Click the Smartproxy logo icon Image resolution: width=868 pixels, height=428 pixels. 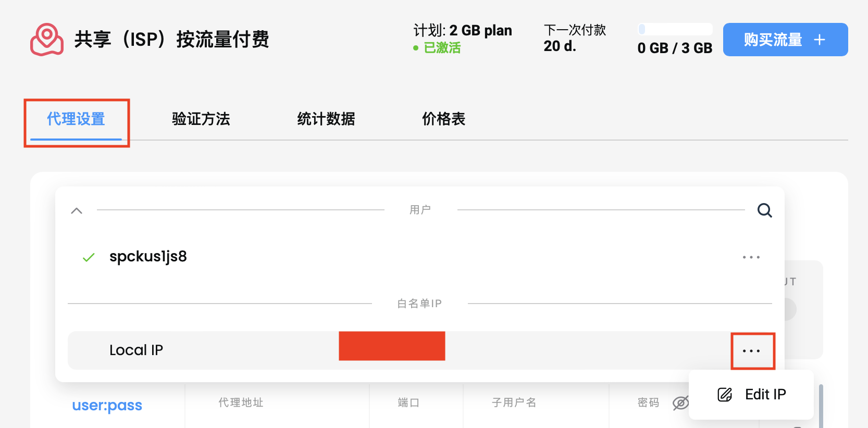coord(47,40)
